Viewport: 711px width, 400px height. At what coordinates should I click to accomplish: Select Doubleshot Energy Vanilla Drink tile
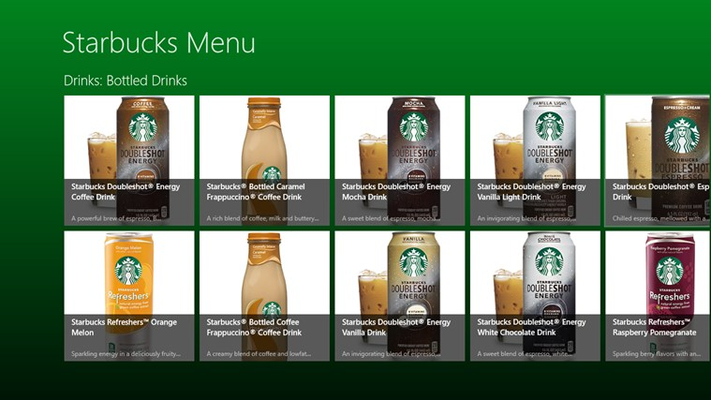400,296
